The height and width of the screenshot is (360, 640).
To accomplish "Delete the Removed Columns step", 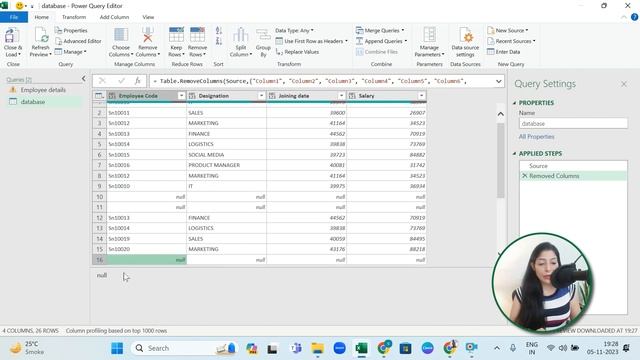I will click(525, 176).
